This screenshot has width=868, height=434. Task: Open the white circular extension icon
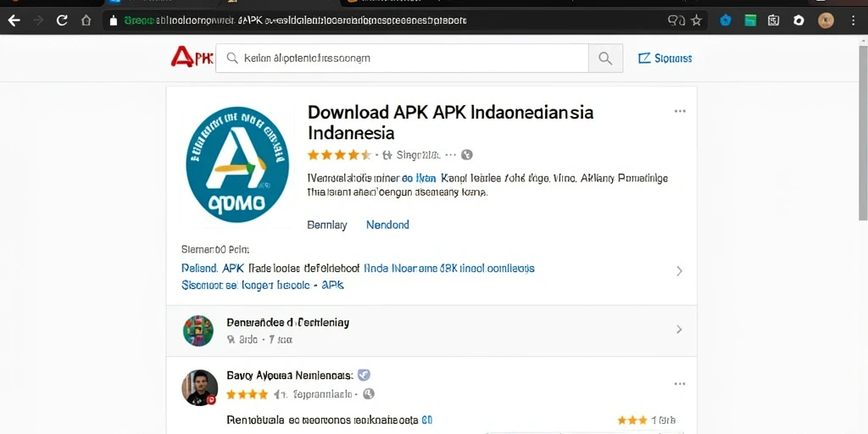[x=798, y=20]
